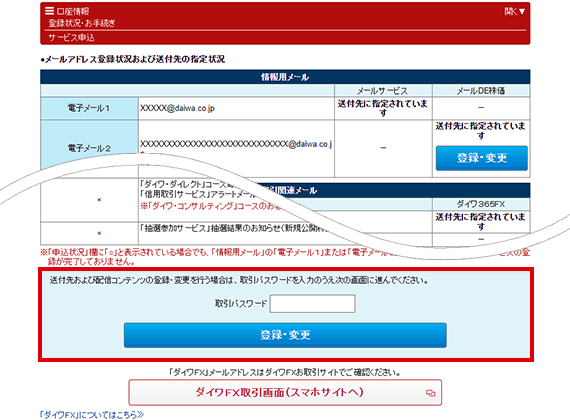Click the XXXXX@daiwa.co.jp email address
The height and width of the screenshot is (420, 570).
click(x=177, y=108)
